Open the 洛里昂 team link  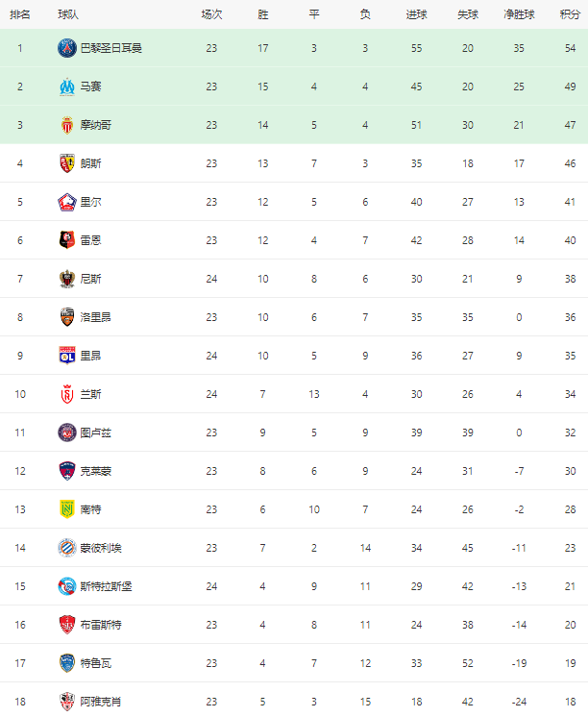(x=95, y=317)
